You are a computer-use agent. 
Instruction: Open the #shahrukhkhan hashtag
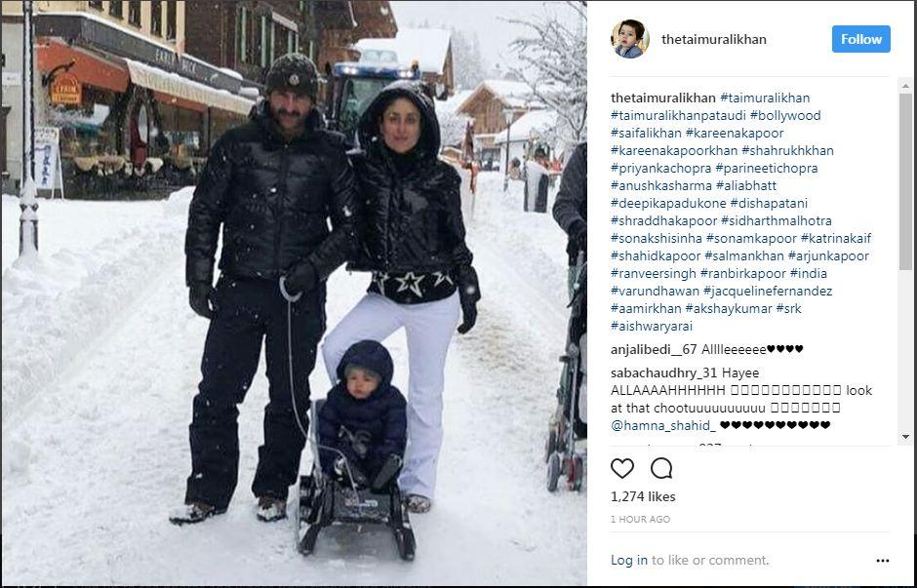tap(787, 150)
